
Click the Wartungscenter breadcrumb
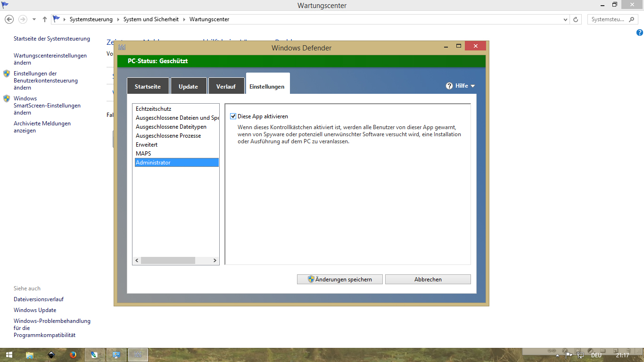click(x=209, y=19)
